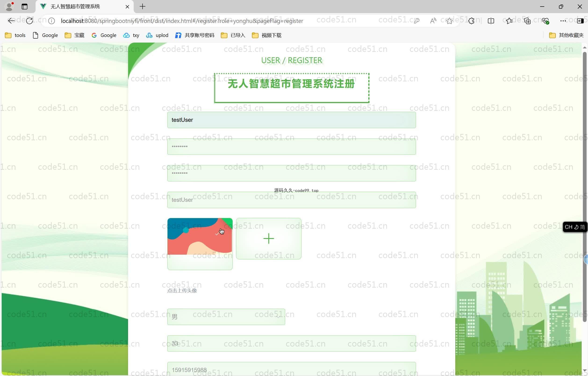Open 宝藏 bookmark folder

click(75, 36)
